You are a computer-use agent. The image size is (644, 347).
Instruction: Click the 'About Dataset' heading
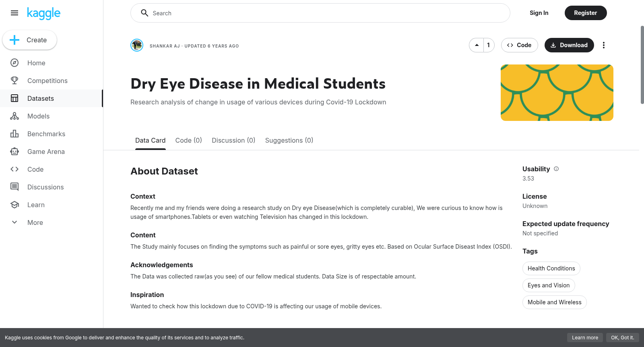[164, 171]
